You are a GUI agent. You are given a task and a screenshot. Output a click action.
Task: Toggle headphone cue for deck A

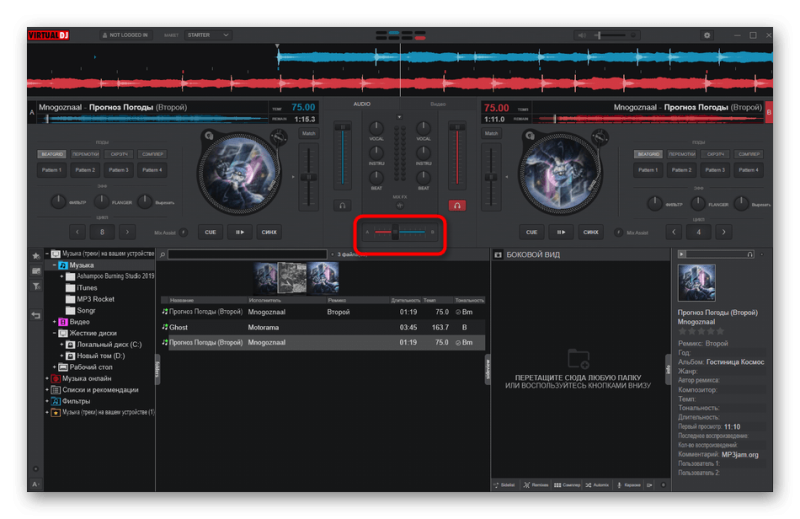(342, 206)
